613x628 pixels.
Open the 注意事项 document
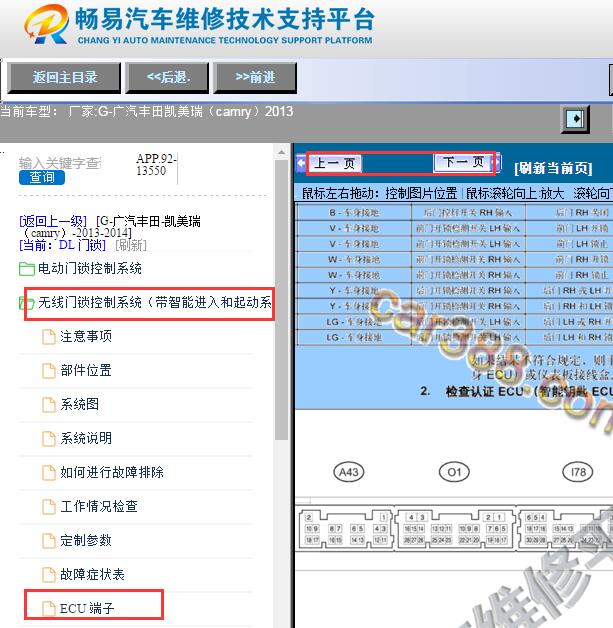coord(86,336)
